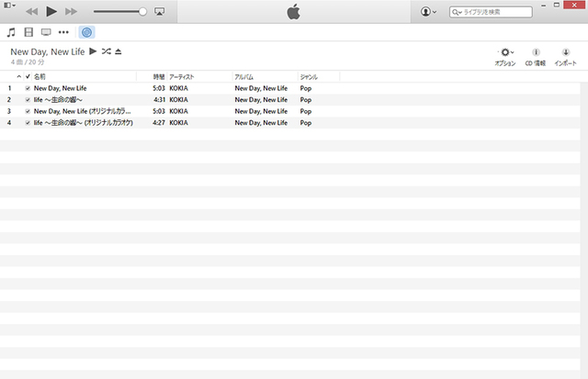Image resolution: width=588 pixels, height=379 pixels.
Task: Expand the account user menu
Action: click(428, 12)
